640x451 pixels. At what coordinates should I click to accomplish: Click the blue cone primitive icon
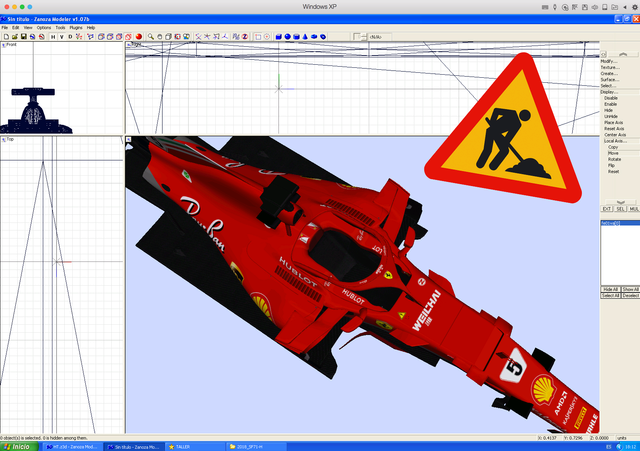(x=305, y=37)
